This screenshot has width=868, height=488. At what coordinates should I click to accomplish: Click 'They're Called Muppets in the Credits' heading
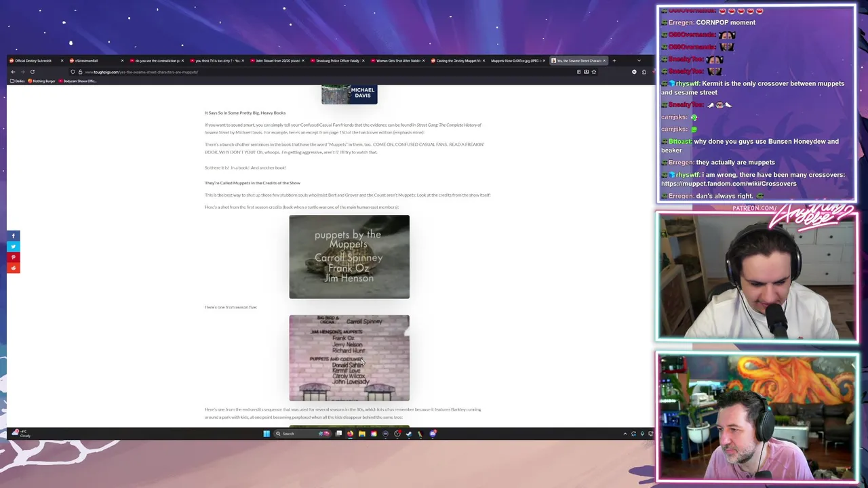(x=252, y=183)
